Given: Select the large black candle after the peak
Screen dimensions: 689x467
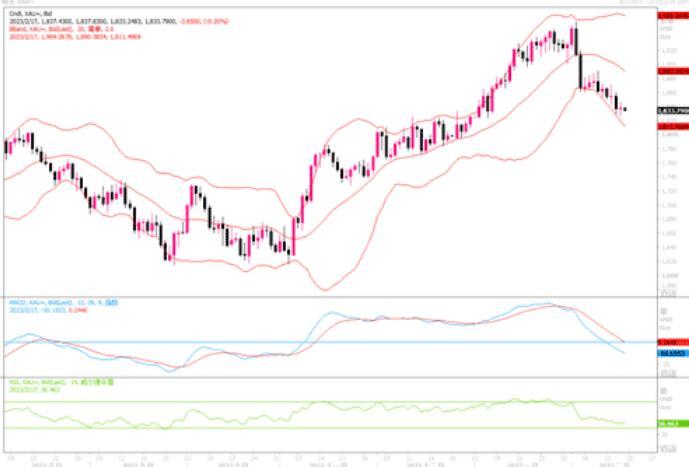Looking at the screenshot, I should click(580, 70).
